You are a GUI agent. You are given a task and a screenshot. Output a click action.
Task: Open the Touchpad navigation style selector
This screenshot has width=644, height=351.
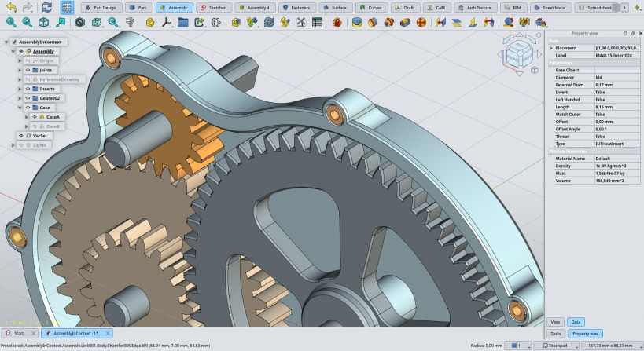click(x=557, y=346)
